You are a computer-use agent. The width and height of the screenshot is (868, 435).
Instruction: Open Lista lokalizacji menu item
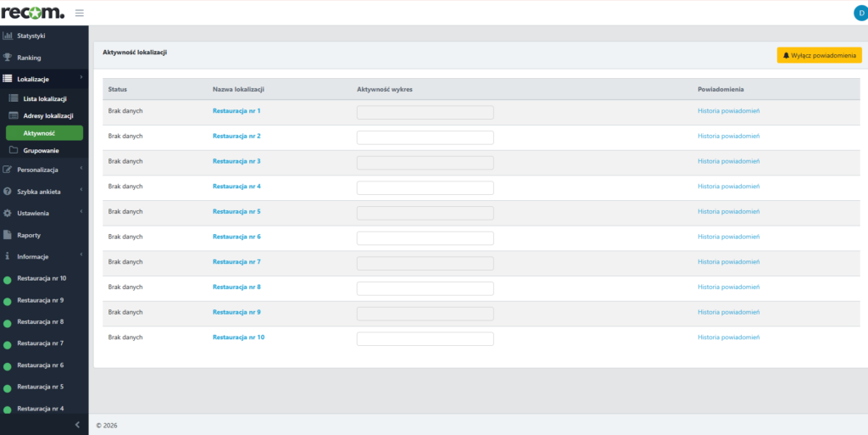click(45, 99)
